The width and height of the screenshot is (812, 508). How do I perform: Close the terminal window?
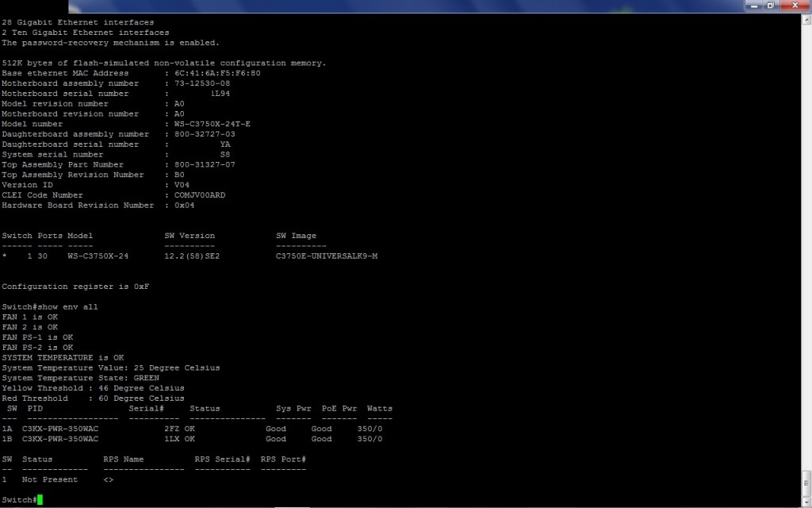[795, 6]
